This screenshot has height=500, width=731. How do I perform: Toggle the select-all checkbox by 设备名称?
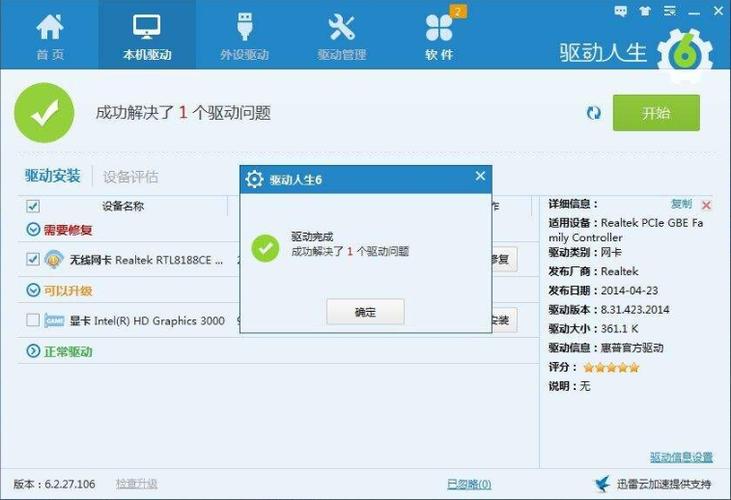tap(33, 206)
